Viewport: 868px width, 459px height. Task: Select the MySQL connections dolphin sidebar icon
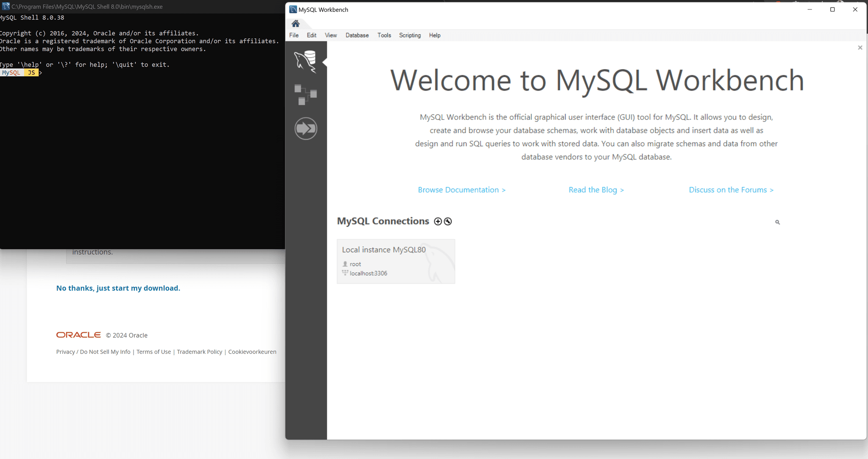pyautogui.click(x=305, y=62)
